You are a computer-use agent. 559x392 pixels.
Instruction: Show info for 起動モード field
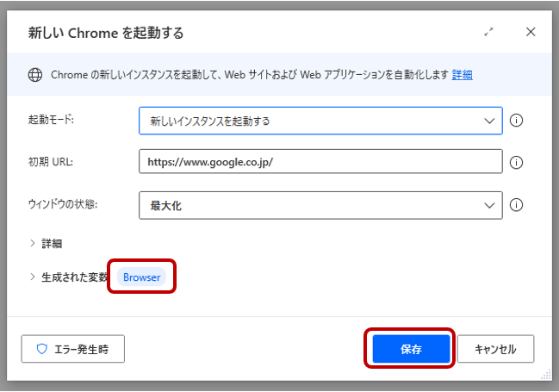pos(516,121)
